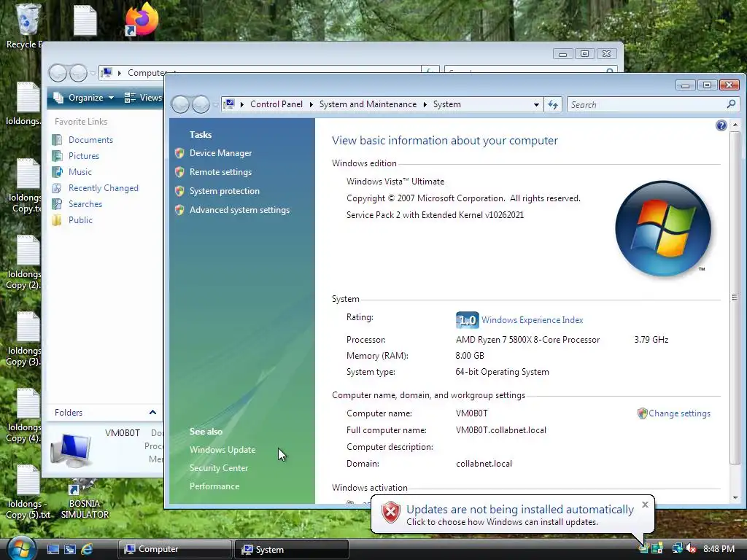Click the Back button in the Computer window
Image resolution: width=747 pixels, height=560 pixels.
coord(58,73)
